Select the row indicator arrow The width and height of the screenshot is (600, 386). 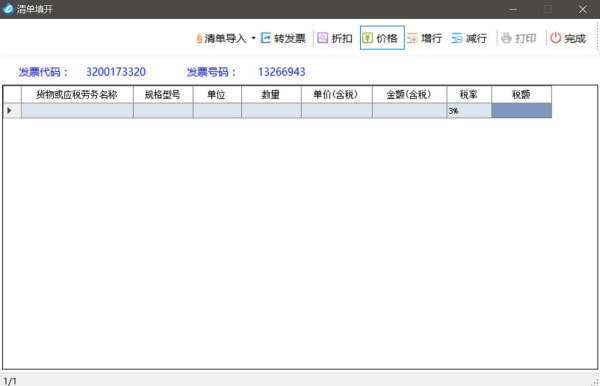pyautogui.click(x=9, y=111)
